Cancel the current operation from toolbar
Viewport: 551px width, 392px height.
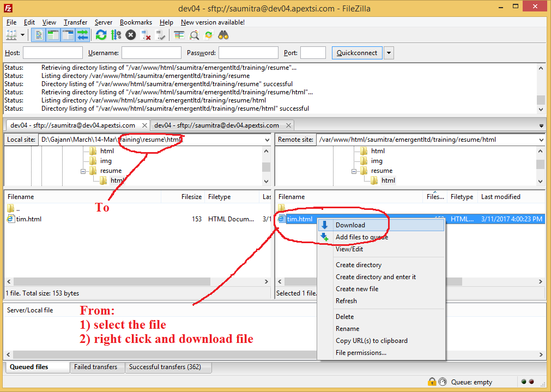click(x=131, y=35)
